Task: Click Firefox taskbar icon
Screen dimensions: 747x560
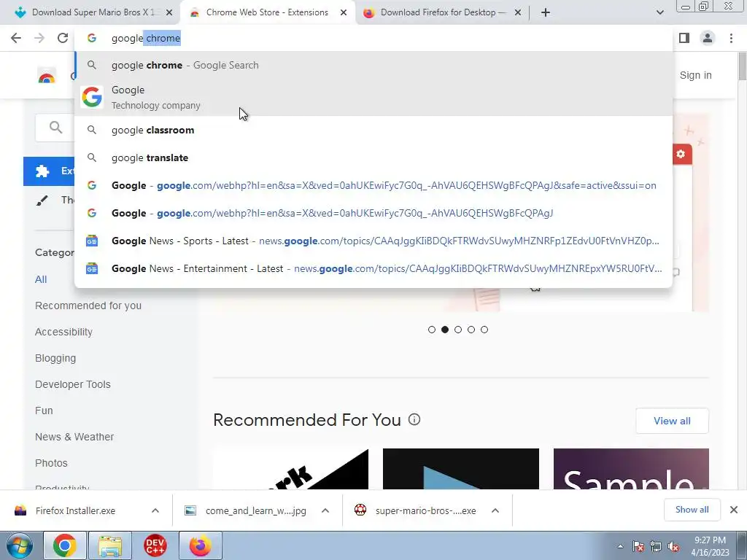Action: click(200, 545)
